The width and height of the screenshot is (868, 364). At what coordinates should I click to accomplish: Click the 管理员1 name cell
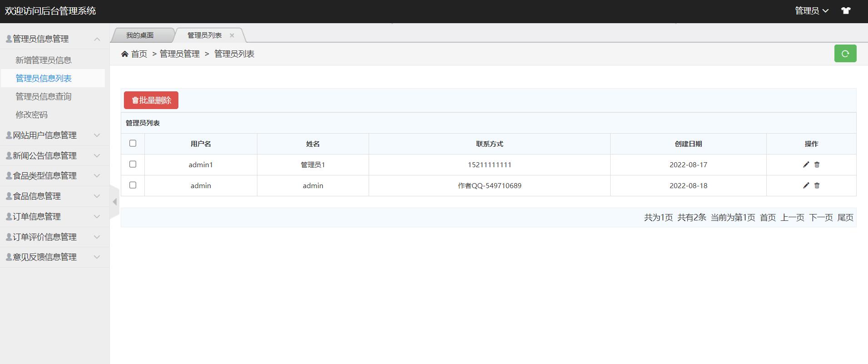313,165
